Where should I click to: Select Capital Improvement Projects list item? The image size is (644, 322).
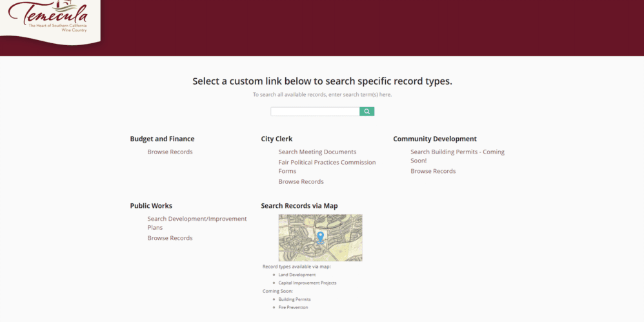307,283
